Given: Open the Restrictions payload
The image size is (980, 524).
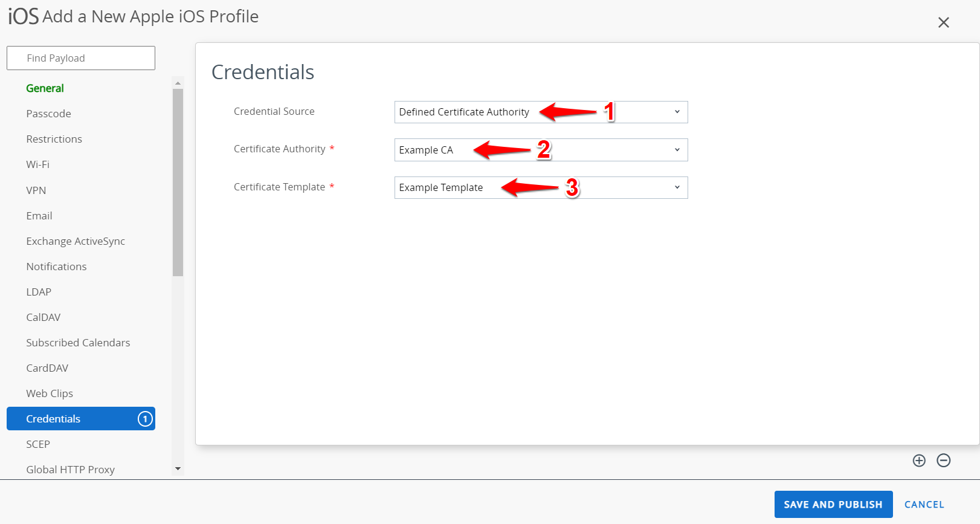Looking at the screenshot, I should pyautogui.click(x=54, y=139).
